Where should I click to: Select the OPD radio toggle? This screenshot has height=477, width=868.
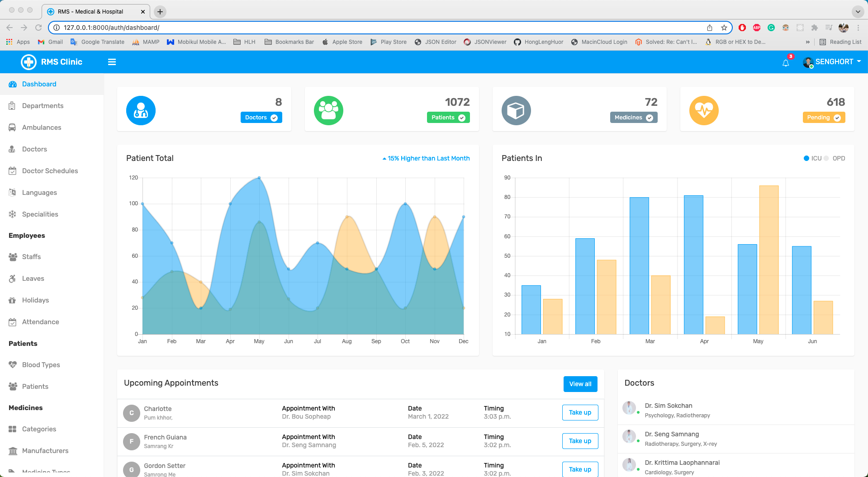point(827,158)
